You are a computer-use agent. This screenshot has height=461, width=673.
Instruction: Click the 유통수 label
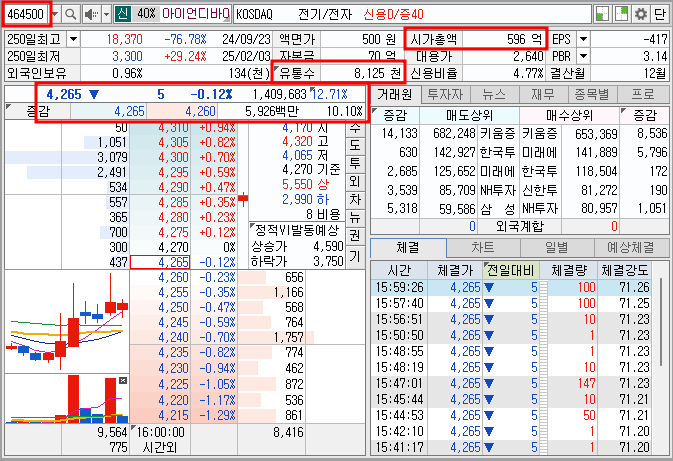(297, 73)
